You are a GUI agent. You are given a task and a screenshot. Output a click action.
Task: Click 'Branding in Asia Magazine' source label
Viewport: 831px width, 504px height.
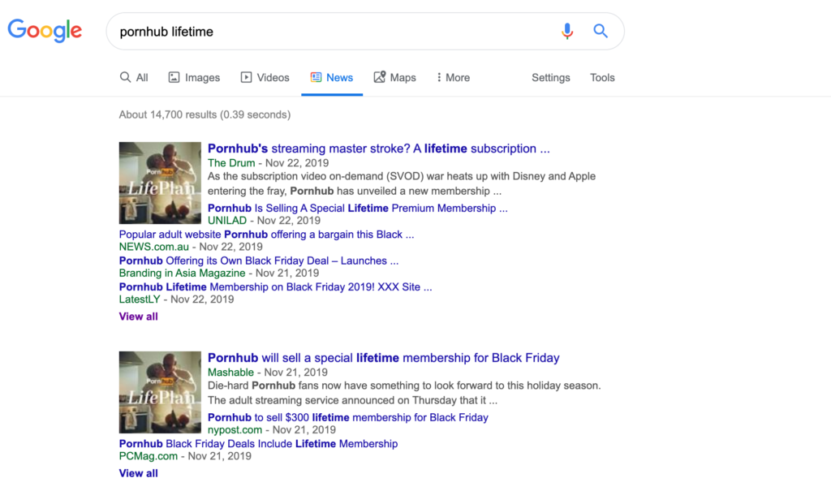[183, 273]
